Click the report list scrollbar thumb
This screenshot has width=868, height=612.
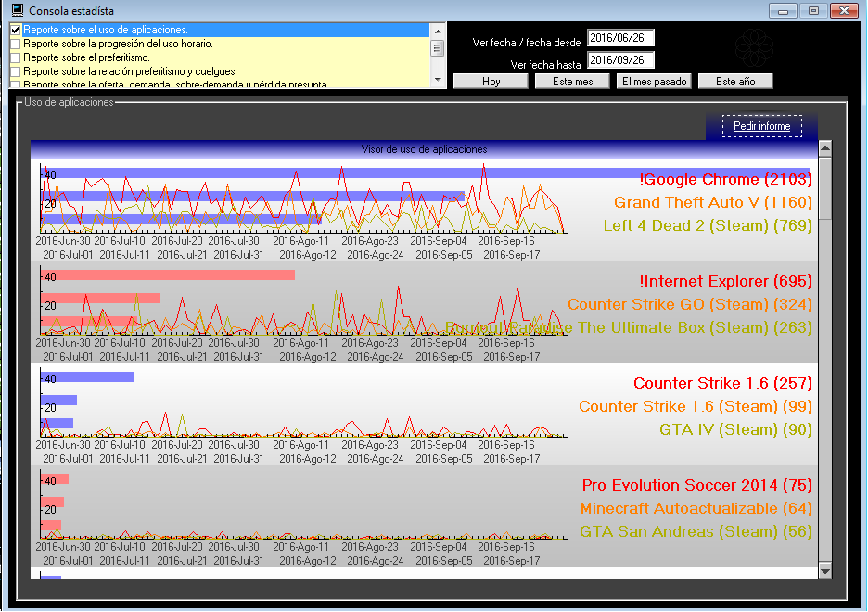click(438, 48)
